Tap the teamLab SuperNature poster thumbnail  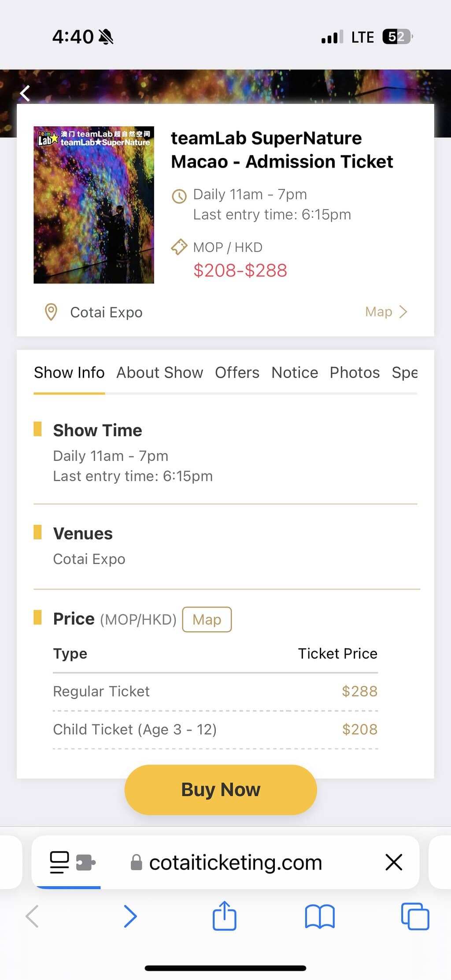point(94,205)
